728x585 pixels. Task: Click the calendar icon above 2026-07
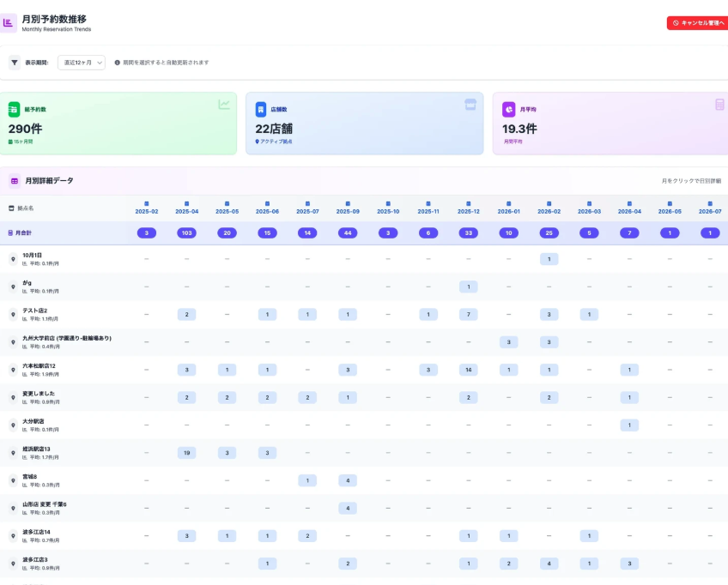pos(710,203)
